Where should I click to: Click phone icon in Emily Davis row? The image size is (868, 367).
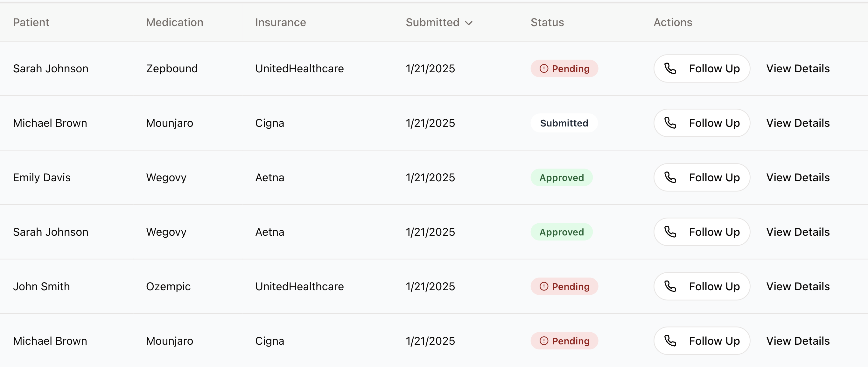670,177
